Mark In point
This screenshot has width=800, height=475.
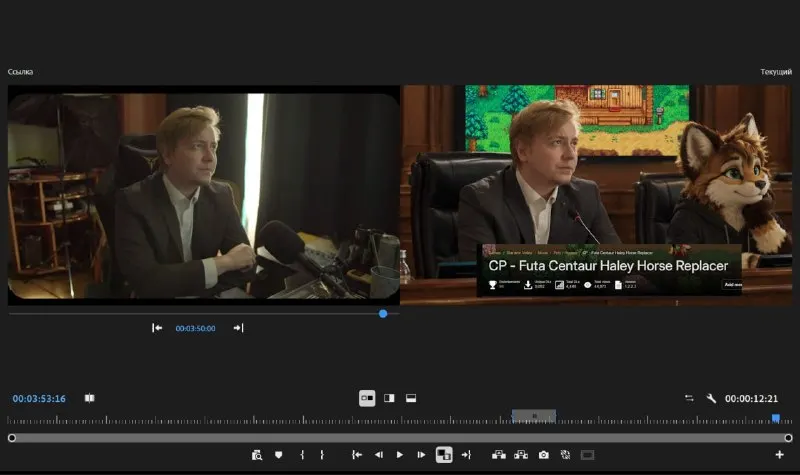coord(302,455)
